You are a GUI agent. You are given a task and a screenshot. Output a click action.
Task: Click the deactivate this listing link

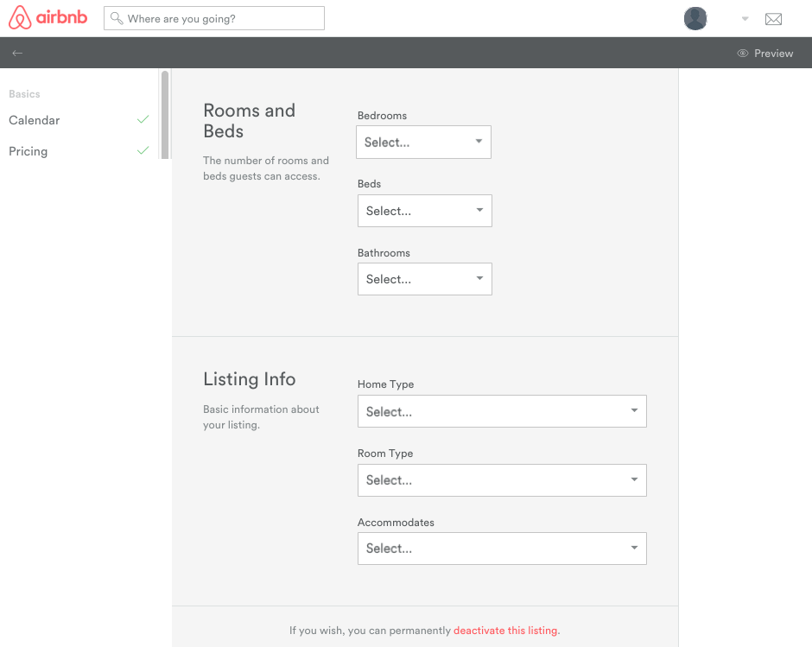pyautogui.click(x=505, y=630)
